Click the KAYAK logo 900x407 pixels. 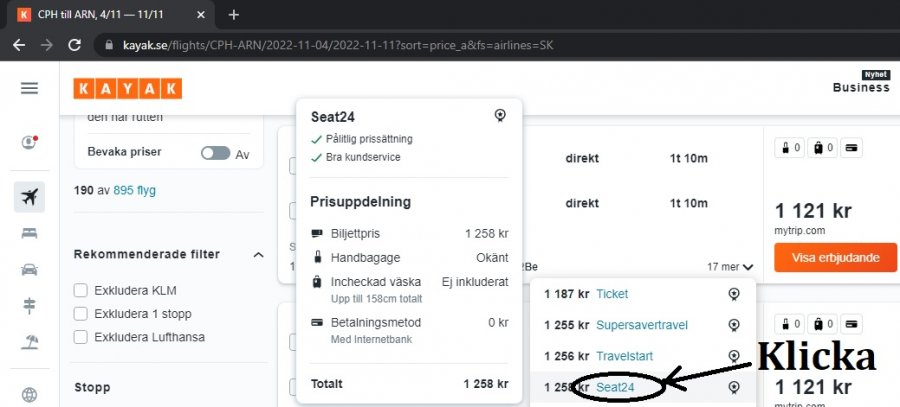(x=127, y=88)
